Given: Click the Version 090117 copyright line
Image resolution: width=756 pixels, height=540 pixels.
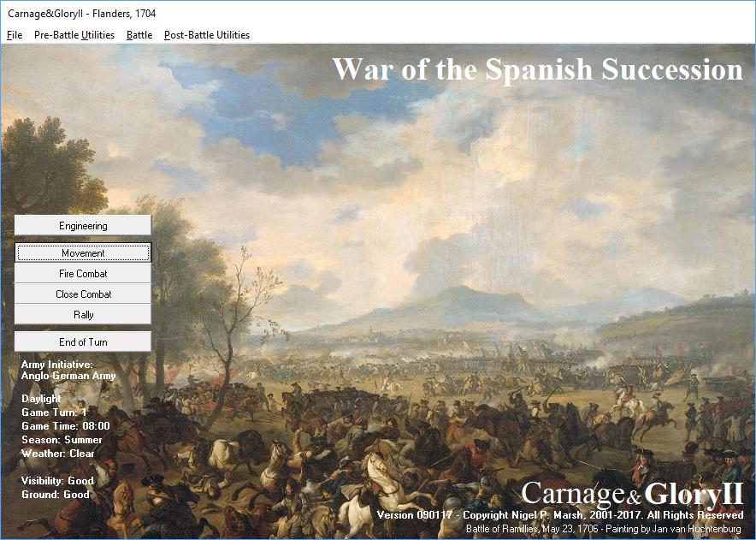Looking at the screenshot, I should (x=560, y=516).
